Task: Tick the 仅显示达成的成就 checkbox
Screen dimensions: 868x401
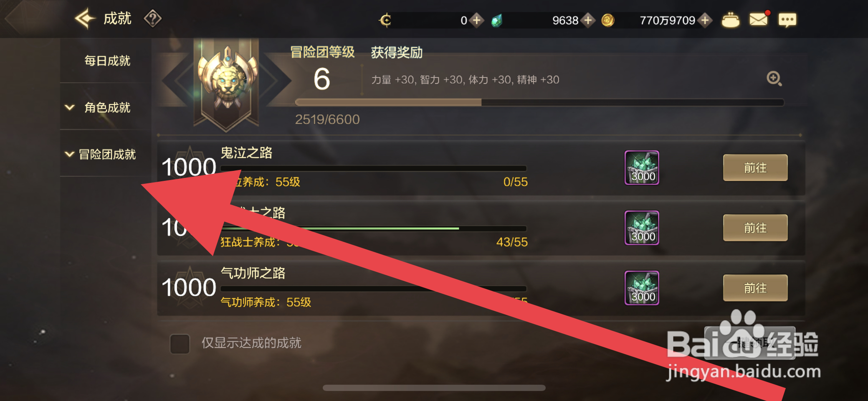Action: (180, 344)
